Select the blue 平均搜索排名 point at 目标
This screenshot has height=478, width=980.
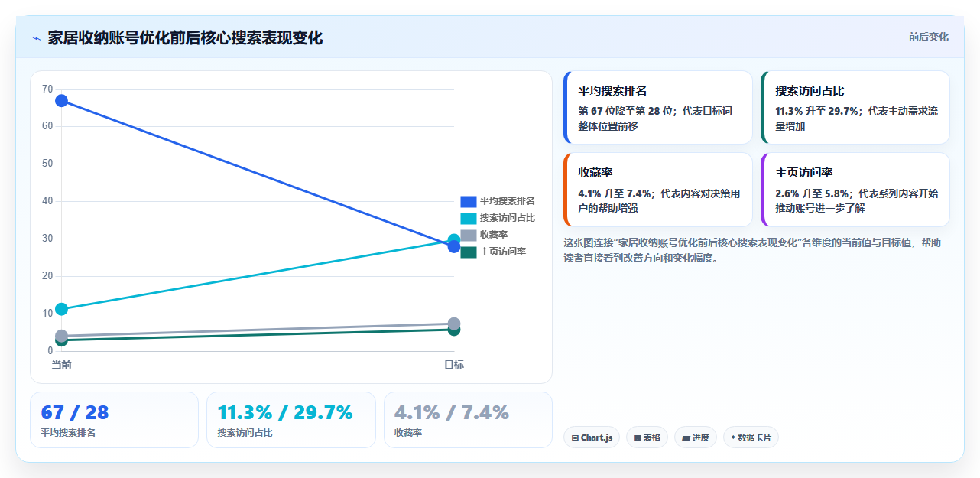[454, 246]
